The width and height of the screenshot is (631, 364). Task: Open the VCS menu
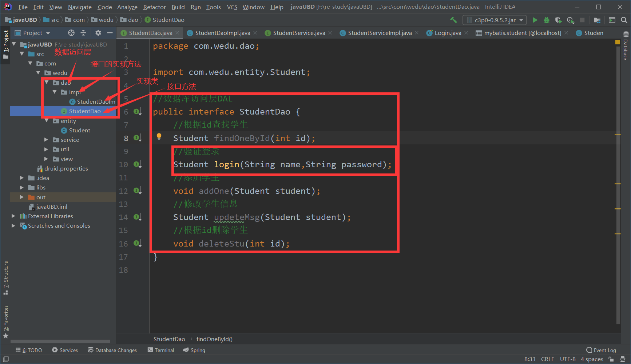click(232, 7)
